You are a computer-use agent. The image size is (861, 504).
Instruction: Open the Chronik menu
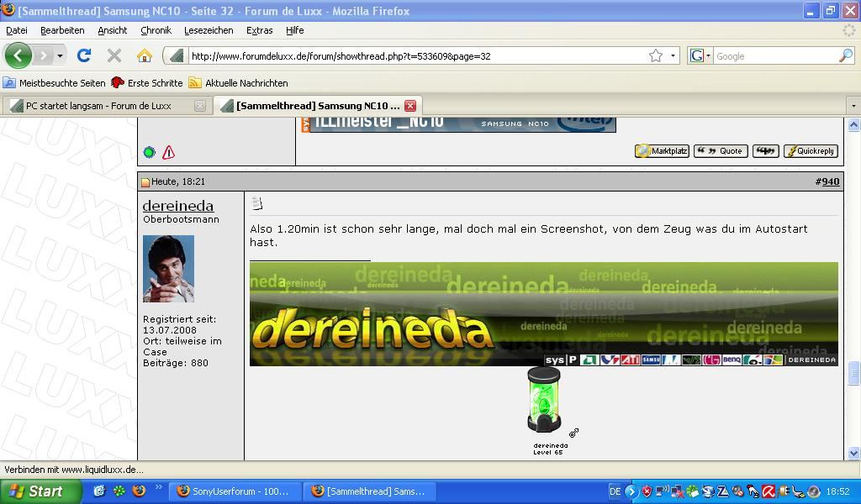(156, 30)
